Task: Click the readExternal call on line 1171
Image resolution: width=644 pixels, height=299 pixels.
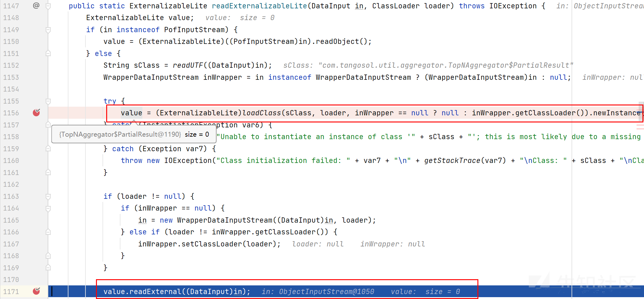Action: (155, 292)
